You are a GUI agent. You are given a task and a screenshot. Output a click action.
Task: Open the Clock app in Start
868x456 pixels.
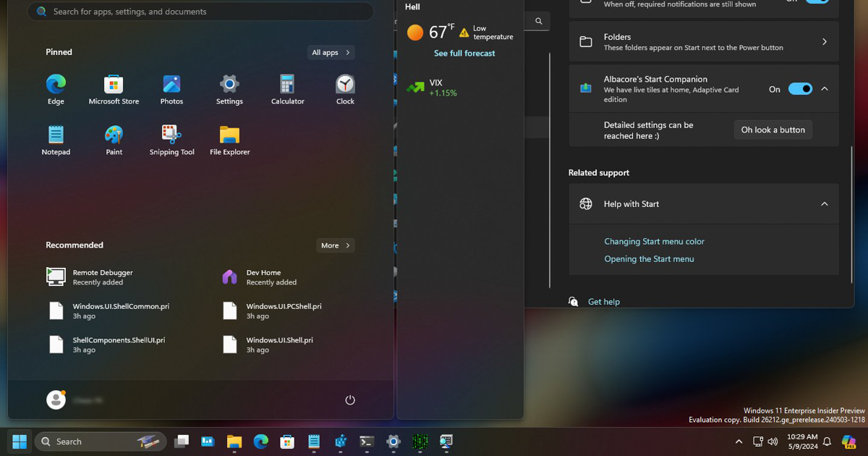(345, 90)
